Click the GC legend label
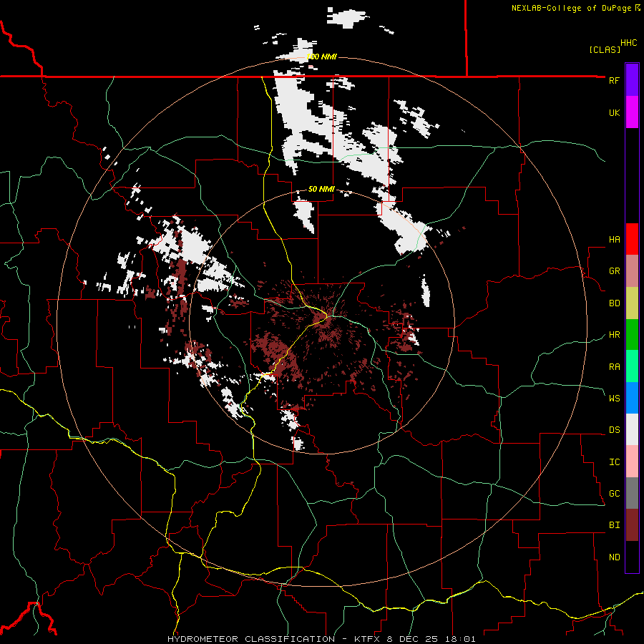 tap(614, 494)
